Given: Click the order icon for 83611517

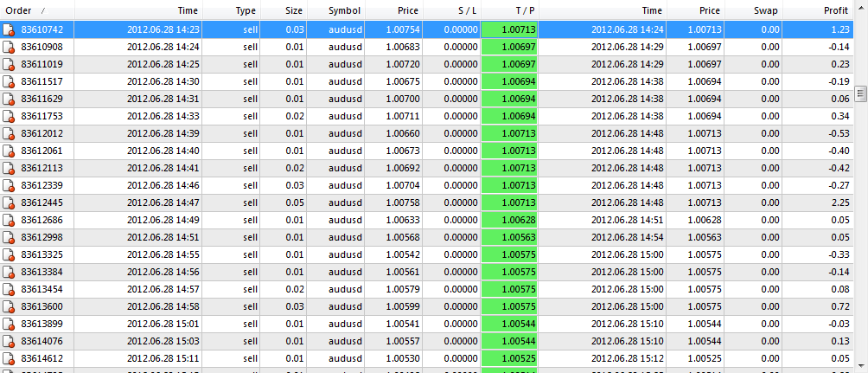Looking at the screenshot, I should pos(9,82).
